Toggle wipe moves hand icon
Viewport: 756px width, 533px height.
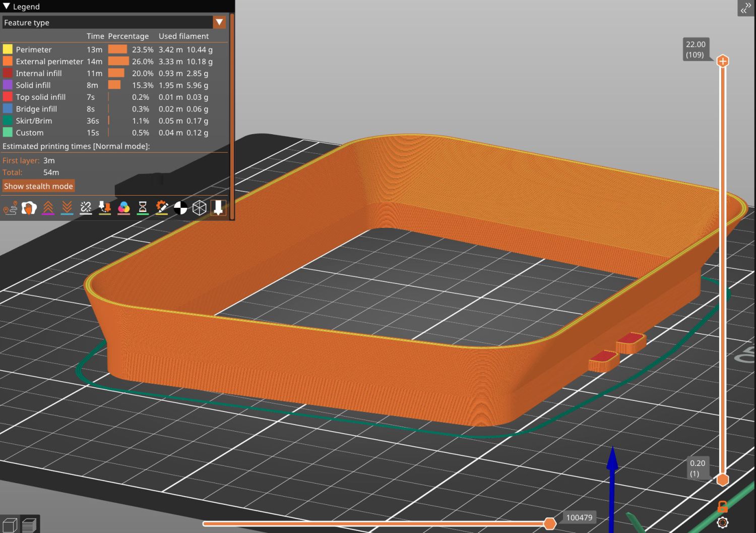pyautogui.click(x=29, y=208)
